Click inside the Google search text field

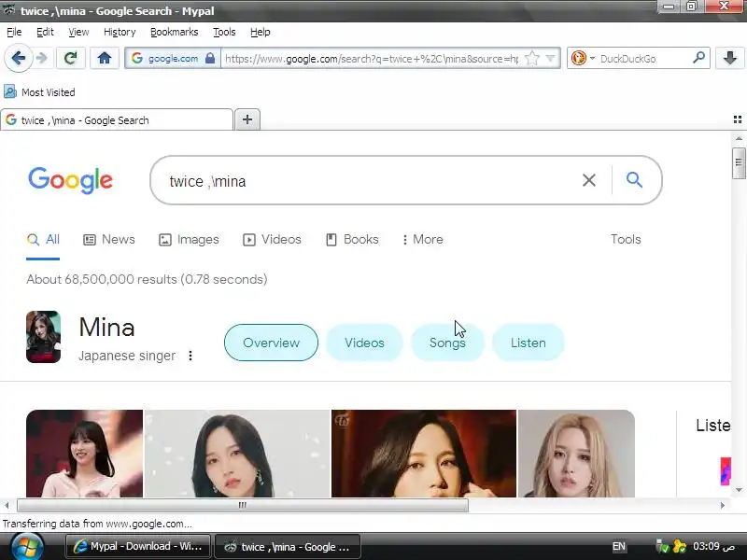pos(367,181)
